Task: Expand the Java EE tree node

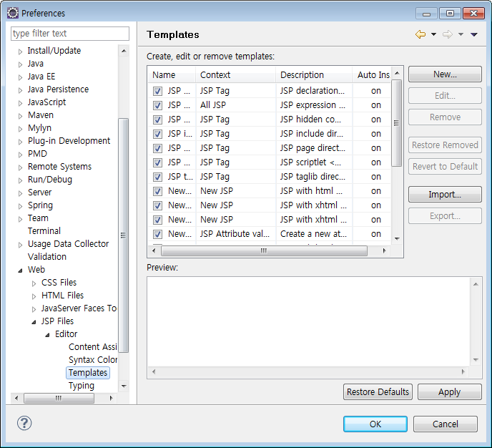Action: click(x=20, y=77)
